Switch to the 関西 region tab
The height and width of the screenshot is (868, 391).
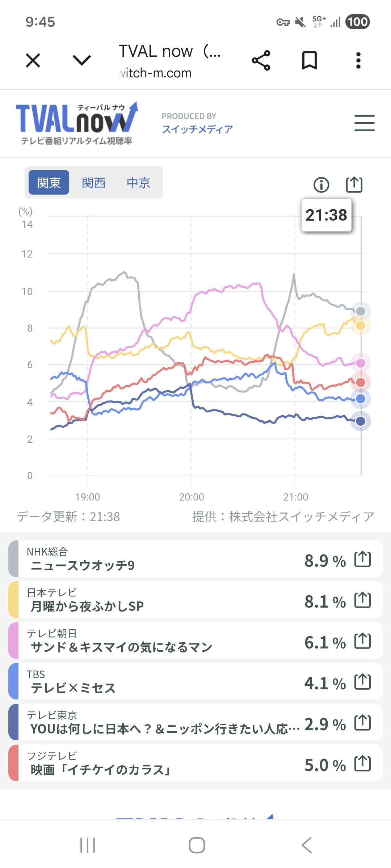[x=93, y=183]
